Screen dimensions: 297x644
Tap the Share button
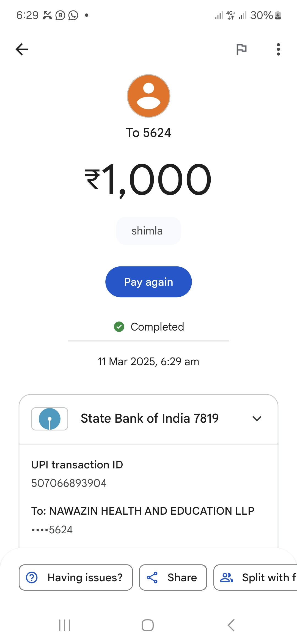(x=173, y=577)
